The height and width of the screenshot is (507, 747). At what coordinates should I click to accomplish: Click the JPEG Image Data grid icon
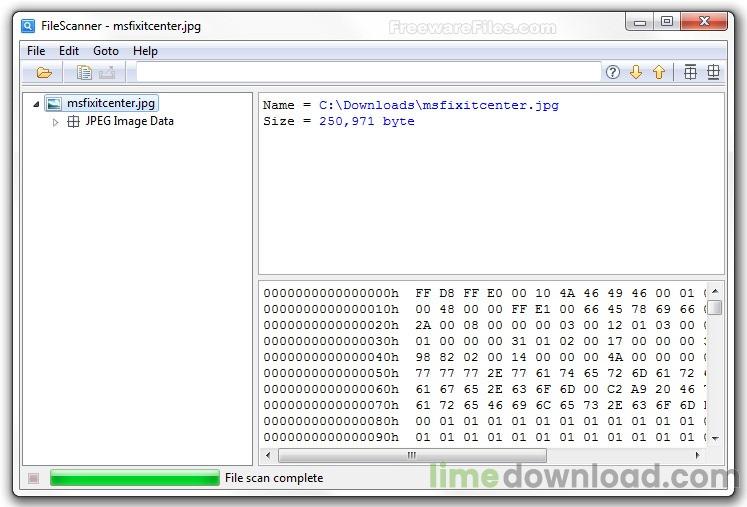(x=73, y=122)
